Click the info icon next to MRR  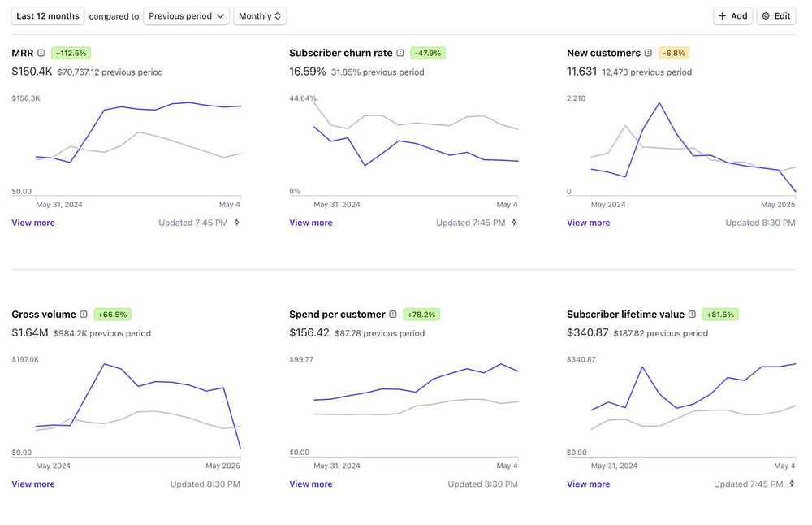41,54
